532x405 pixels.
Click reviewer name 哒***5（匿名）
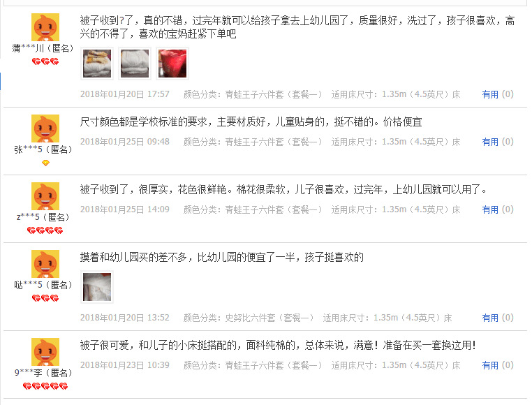(43, 285)
